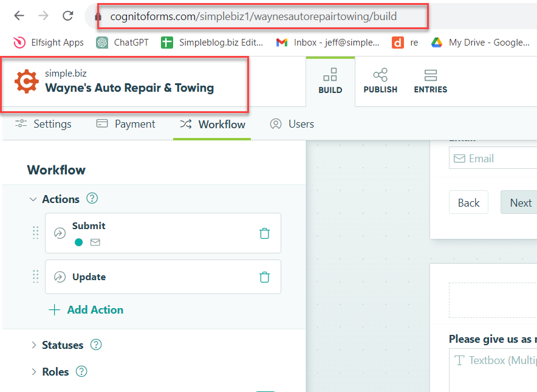Collapse the Actions section chevron
This screenshot has height=392, width=537.
(x=33, y=199)
